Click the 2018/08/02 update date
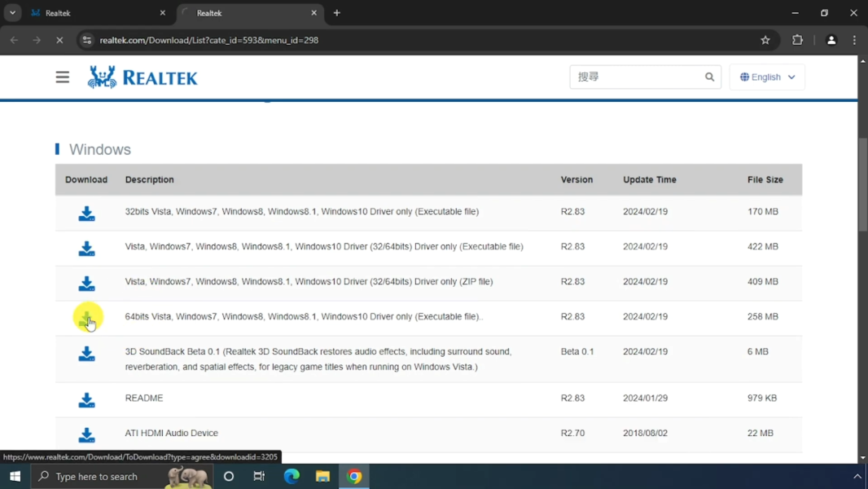This screenshot has width=868, height=489. tap(645, 433)
